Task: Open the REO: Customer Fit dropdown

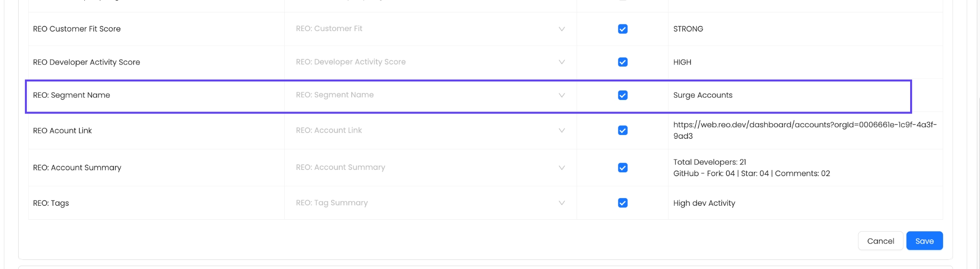Action: 430,29
